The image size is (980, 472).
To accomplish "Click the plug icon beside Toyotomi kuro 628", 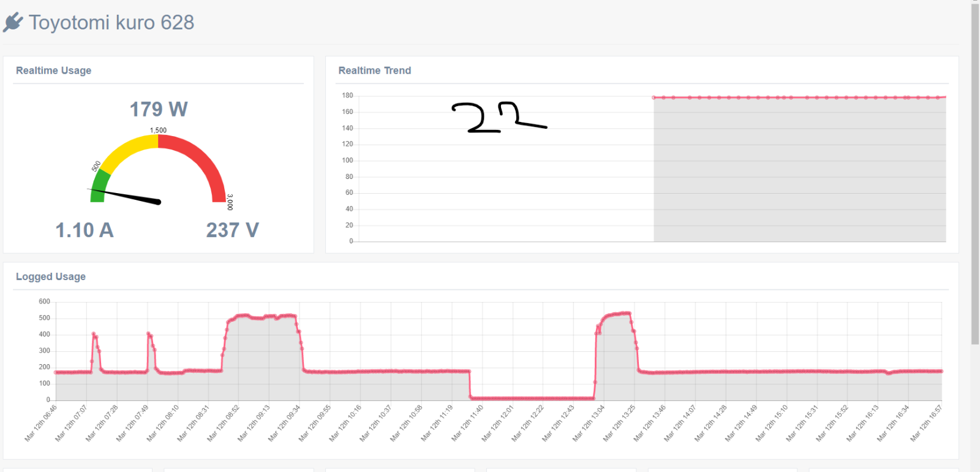I will (x=13, y=22).
